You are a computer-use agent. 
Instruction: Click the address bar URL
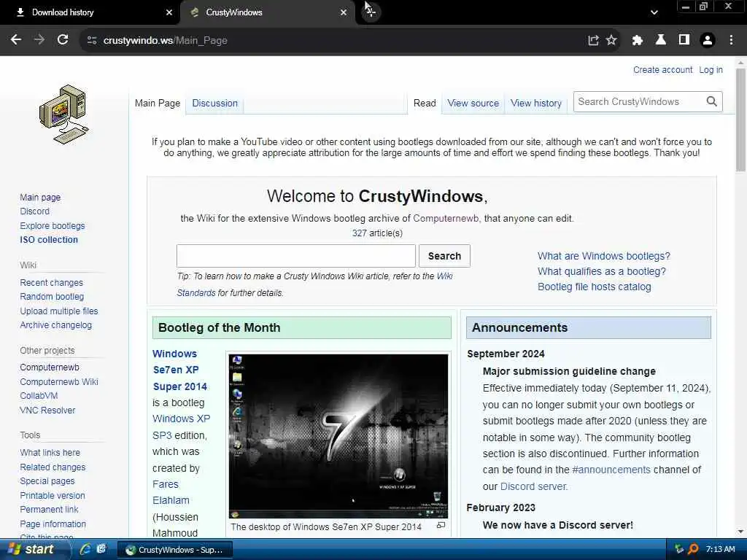tap(166, 41)
